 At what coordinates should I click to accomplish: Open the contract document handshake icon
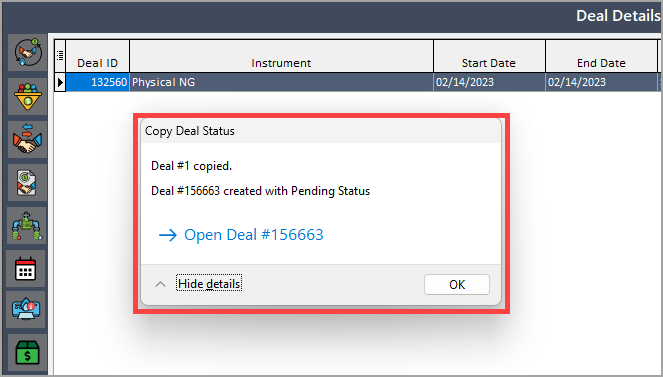(x=27, y=183)
